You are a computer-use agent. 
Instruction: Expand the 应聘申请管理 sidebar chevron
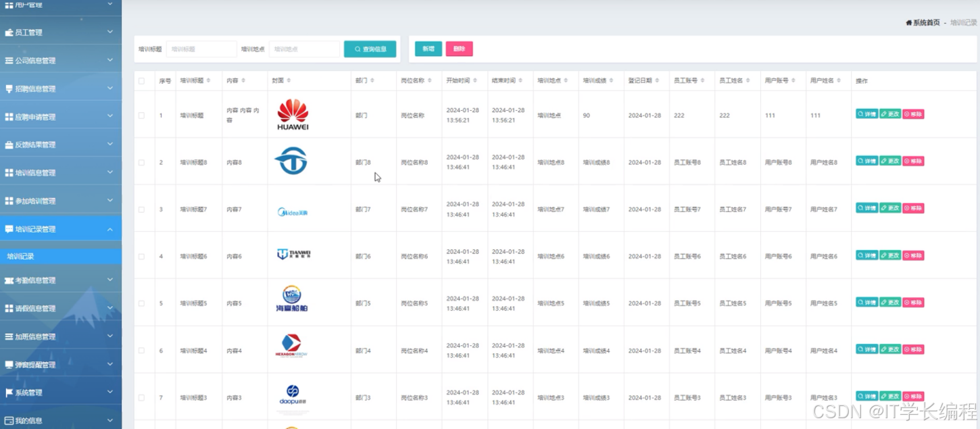[110, 116]
